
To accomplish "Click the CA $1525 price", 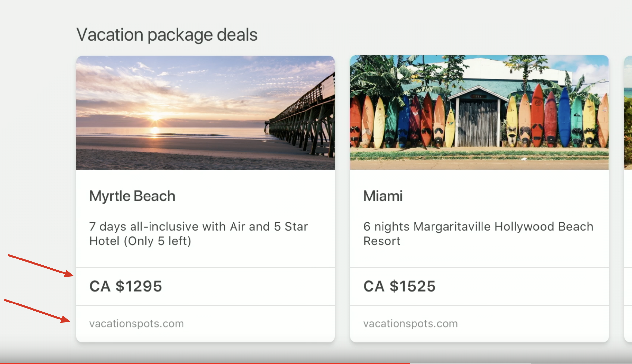I will click(399, 286).
